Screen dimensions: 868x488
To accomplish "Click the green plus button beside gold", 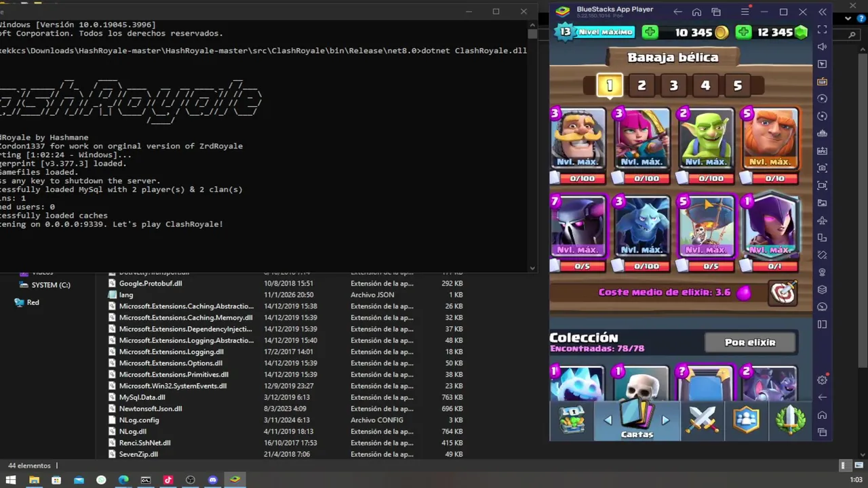I will [650, 32].
